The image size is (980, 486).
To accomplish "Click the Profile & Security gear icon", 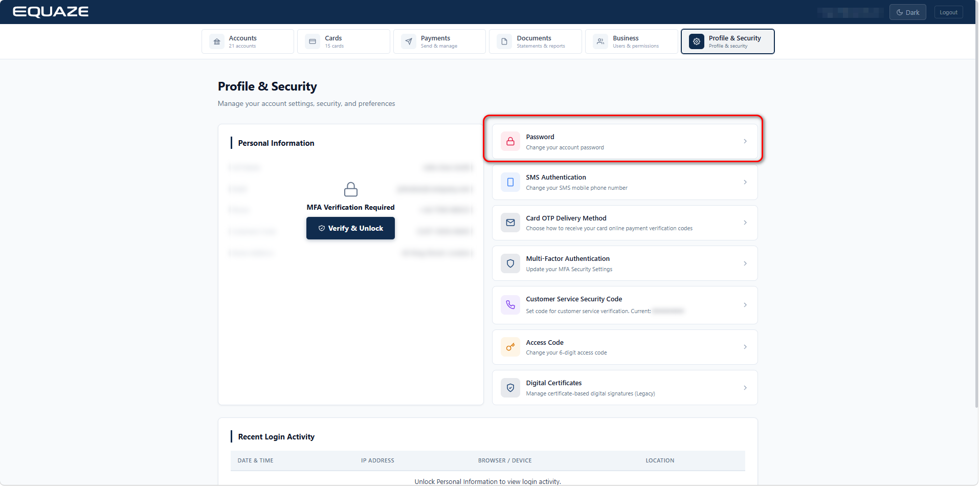I will click(x=697, y=41).
